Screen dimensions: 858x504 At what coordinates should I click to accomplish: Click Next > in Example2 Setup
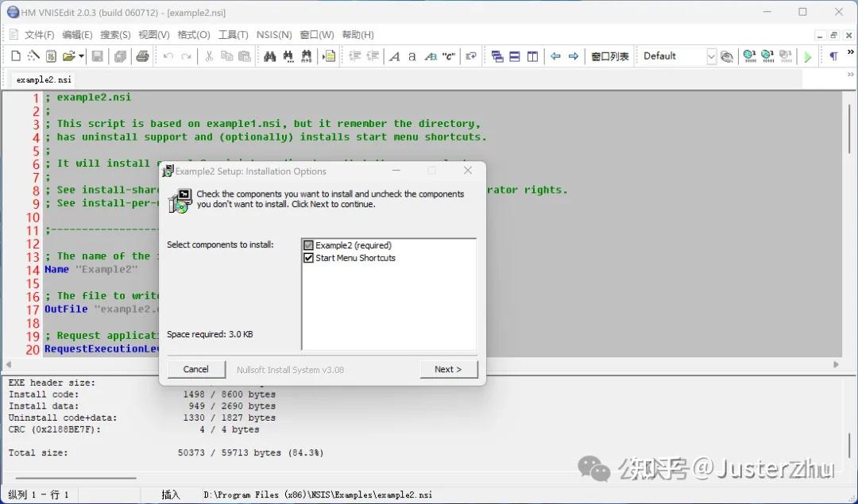point(449,370)
